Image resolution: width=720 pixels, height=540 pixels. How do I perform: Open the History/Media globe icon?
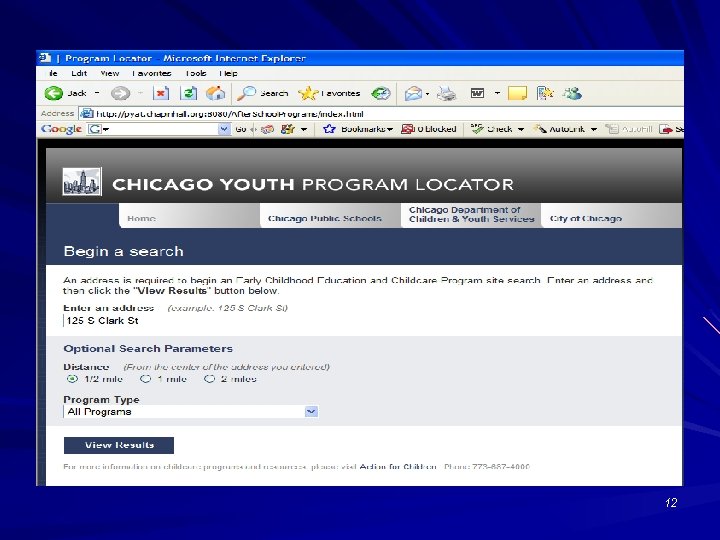tap(381, 94)
